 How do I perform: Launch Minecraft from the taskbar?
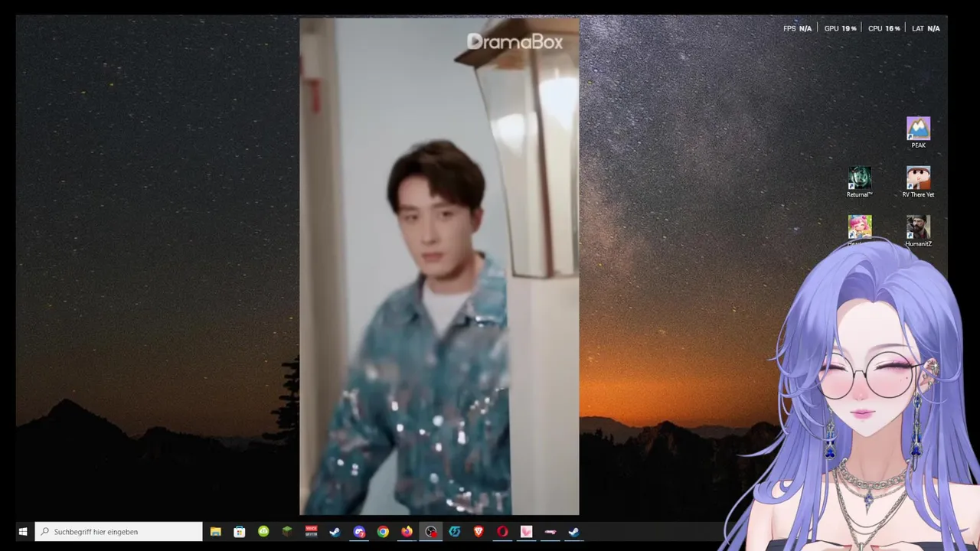click(287, 532)
